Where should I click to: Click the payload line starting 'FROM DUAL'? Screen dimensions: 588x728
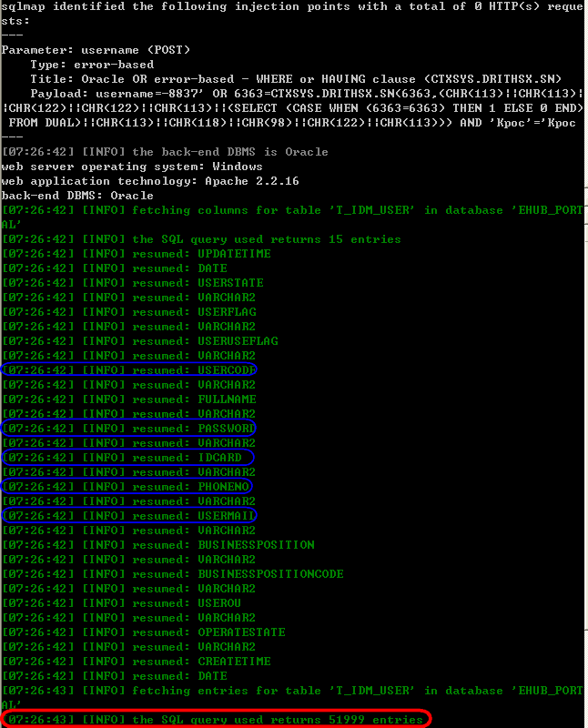(x=292, y=123)
